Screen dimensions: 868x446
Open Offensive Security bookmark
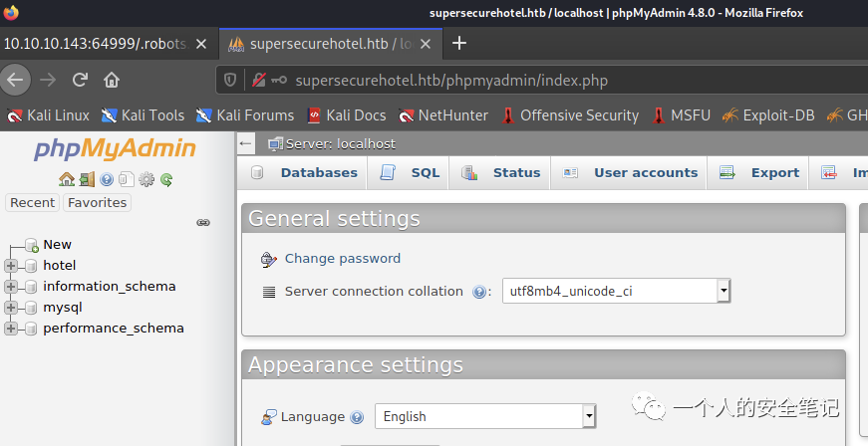click(570, 115)
